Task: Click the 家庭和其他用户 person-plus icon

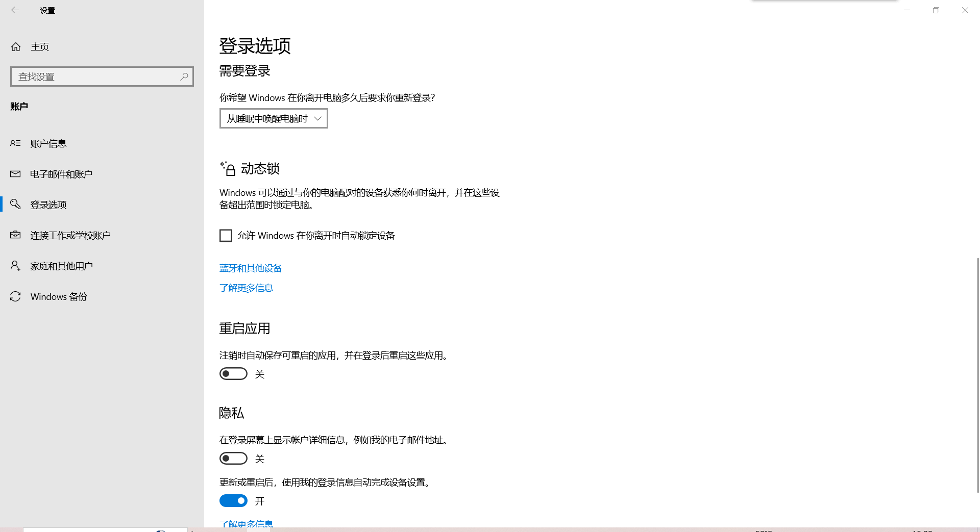Action: [x=15, y=266]
